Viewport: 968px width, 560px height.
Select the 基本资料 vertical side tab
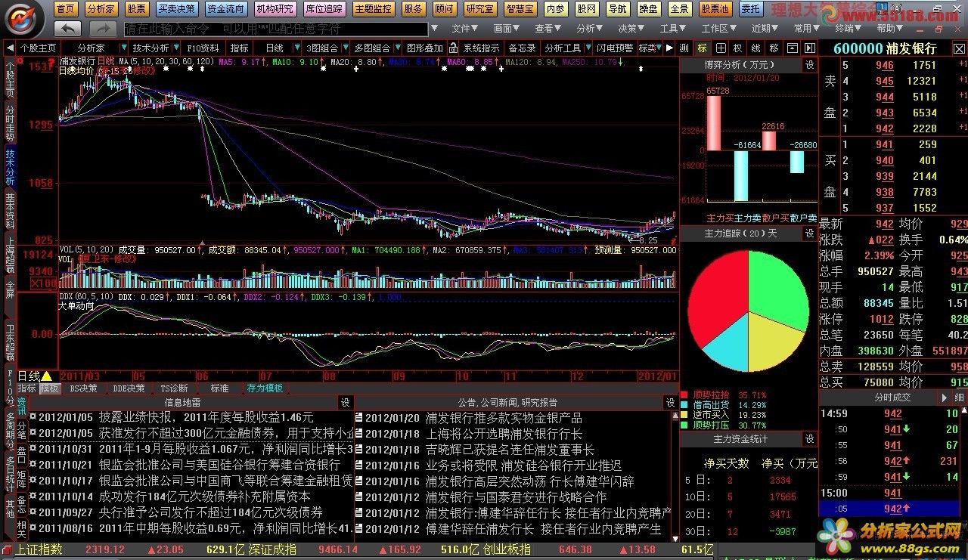coord(10,211)
